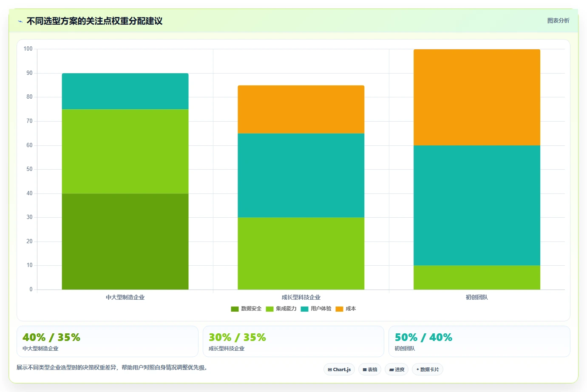Click the y-axis value 50
Image resolution: width=587 pixels, height=392 pixels.
click(29, 169)
